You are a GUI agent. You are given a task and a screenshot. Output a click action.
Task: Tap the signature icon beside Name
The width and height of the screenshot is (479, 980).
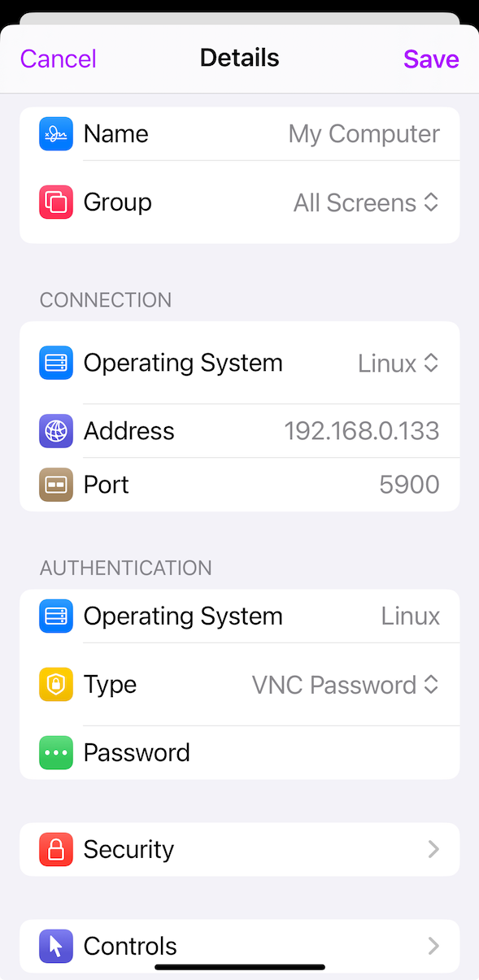coord(56,134)
